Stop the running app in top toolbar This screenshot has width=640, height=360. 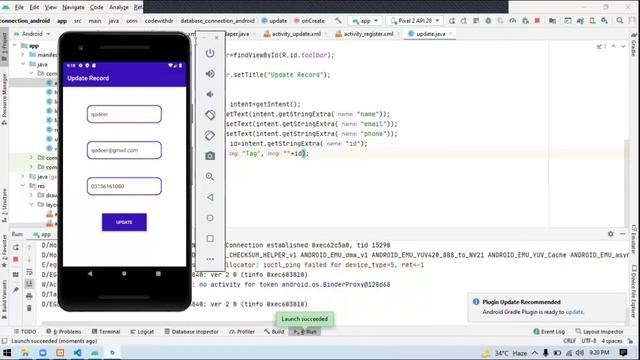[537, 20]
